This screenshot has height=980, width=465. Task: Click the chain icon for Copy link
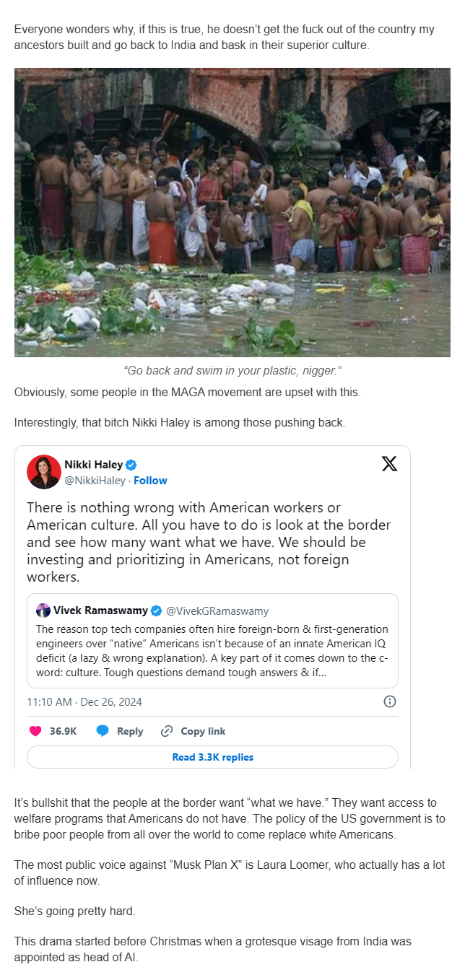[167, 731]
